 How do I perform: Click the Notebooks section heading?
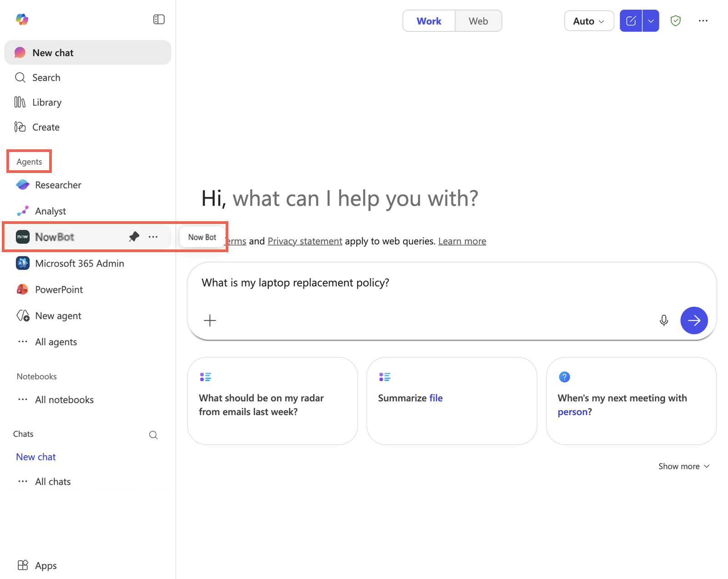[37, 376]
